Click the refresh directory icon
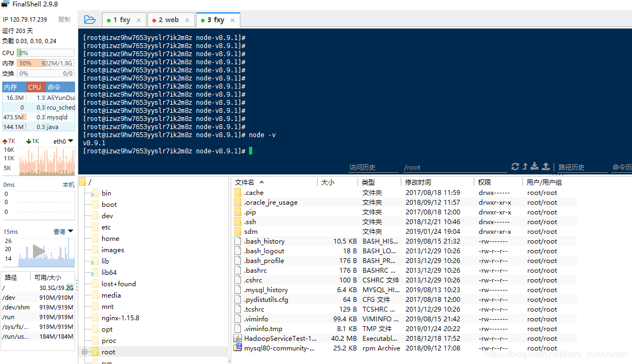Viewport: 632px width, 364px height. click(x=515, y=166)
